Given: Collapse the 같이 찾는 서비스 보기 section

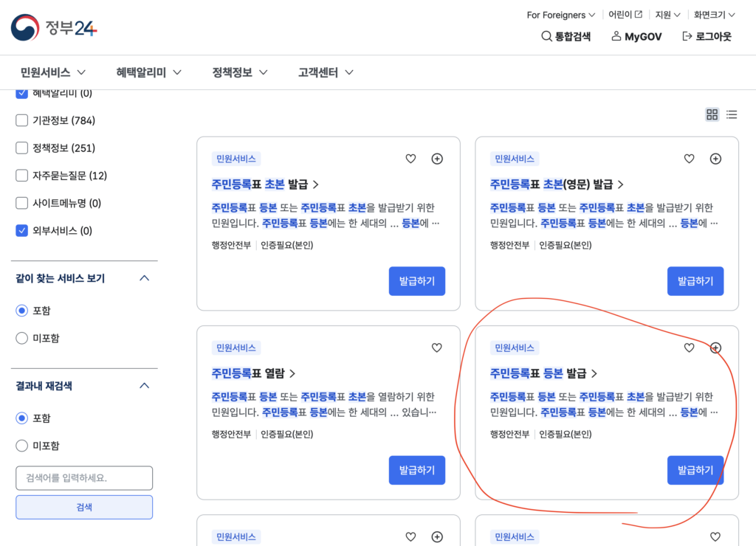Looking at the screenshot, I should (x=145, y=278).
